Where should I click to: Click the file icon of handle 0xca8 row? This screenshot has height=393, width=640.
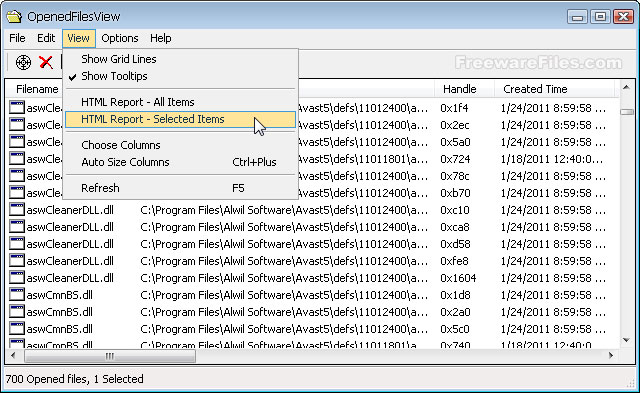tap(17, 226)
